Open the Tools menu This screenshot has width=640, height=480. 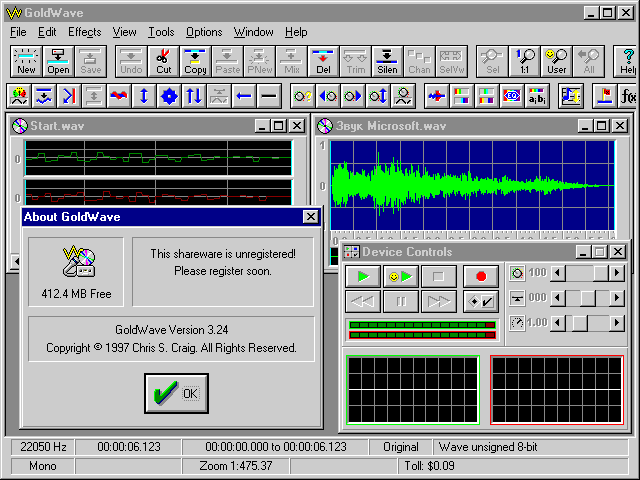[x=161, y=32]
